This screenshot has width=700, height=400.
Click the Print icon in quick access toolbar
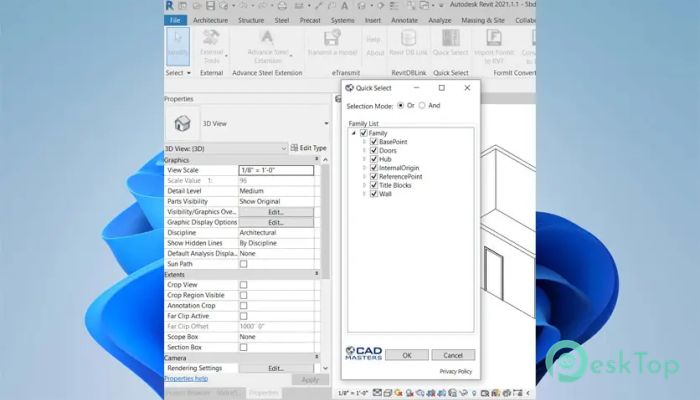click(282, 6)
